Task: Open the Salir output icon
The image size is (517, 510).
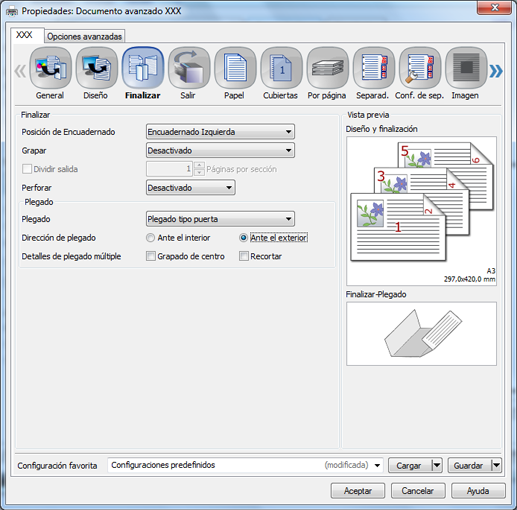Action: pos(189,68)
